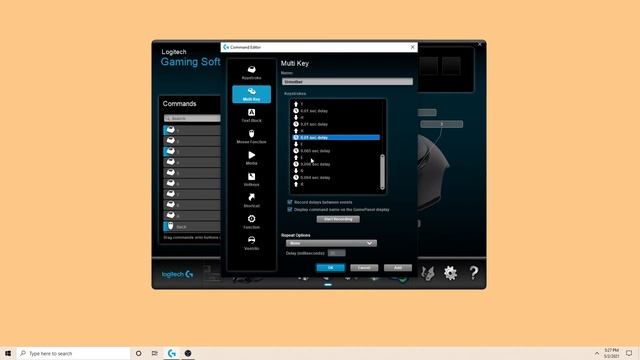Click the taskbar search box
The width and height of the screenshot is (640, 360).
pos(73,353)
